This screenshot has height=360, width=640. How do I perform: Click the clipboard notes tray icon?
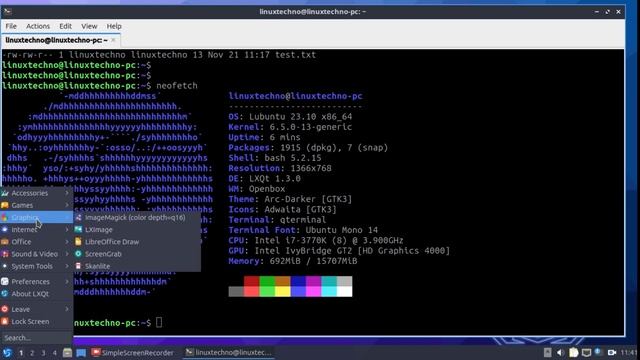click(573, 352)
